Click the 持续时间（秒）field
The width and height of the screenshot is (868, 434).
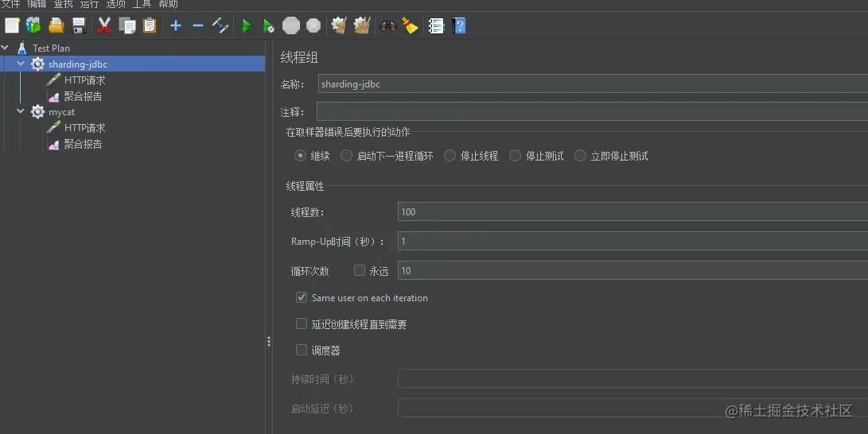click(x=633, y=378)
